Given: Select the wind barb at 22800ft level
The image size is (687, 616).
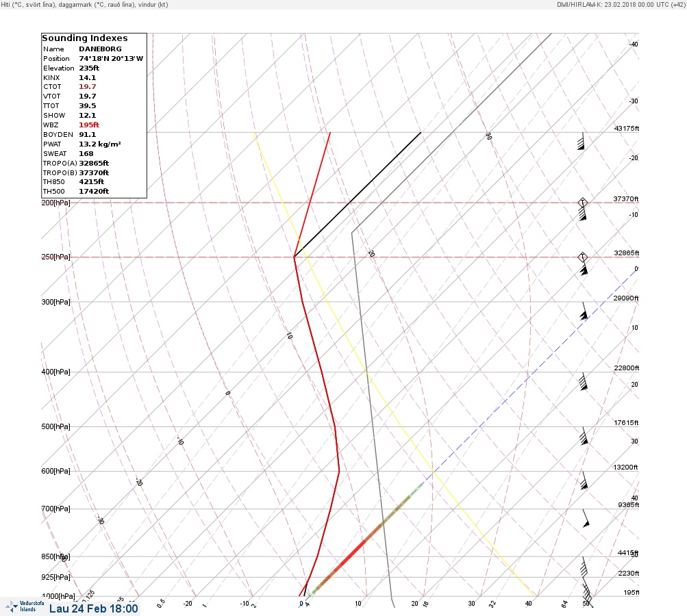Looking at the screenshot, I should pyautogui.click(x=583, y=381).
